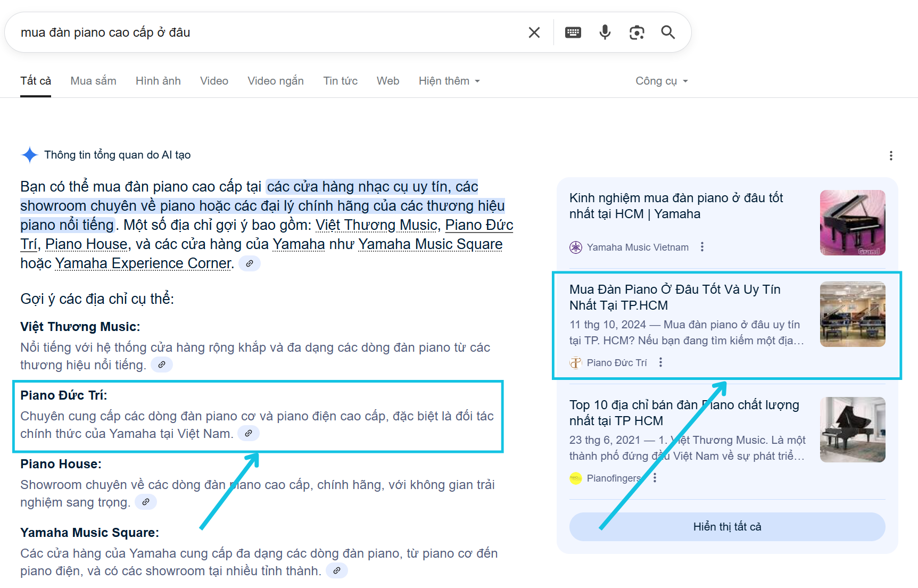This screenshot has height=588, width=918.
Task: Click the link icon below Piano Đức Trí description
Action: [x=248, y=433]
